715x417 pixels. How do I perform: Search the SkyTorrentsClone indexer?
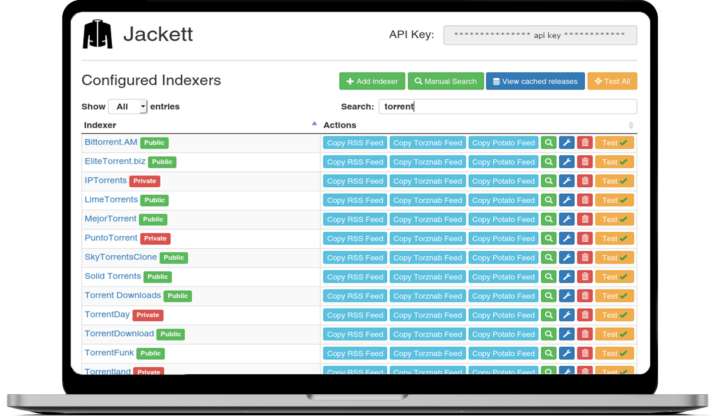pos(549,258)
